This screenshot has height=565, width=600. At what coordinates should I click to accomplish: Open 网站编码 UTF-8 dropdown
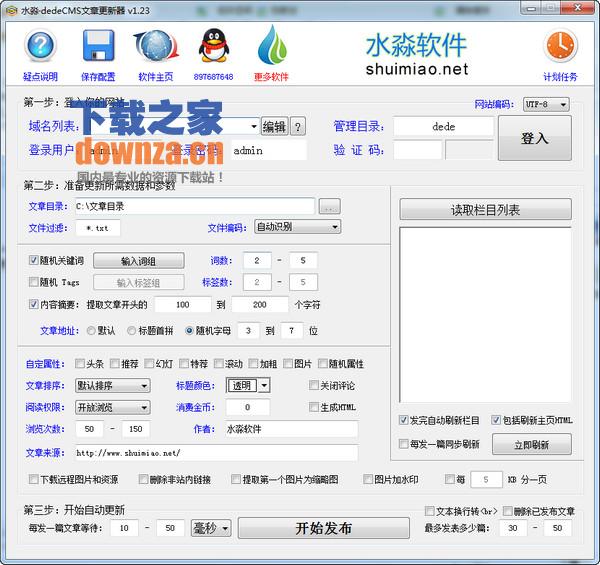[x=546, y=104]
